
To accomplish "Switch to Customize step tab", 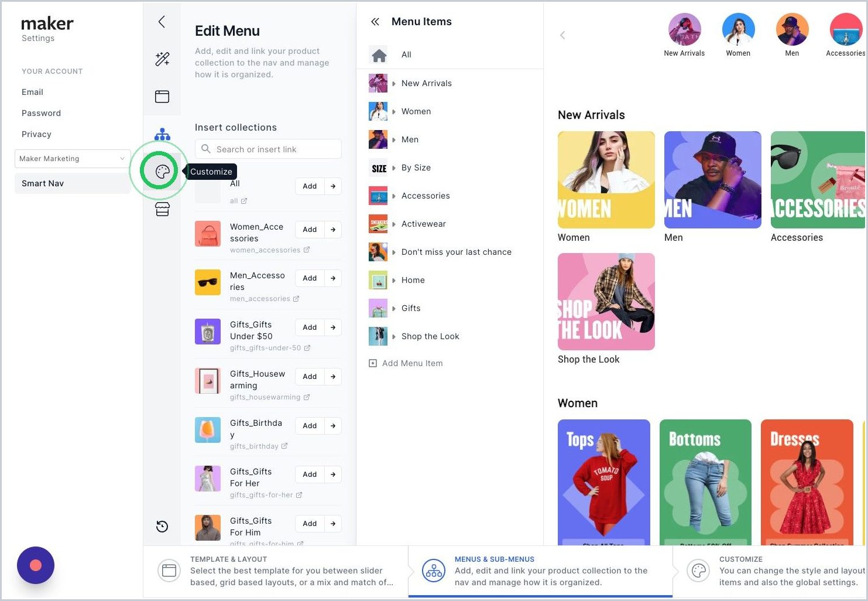I will (770, 571).
